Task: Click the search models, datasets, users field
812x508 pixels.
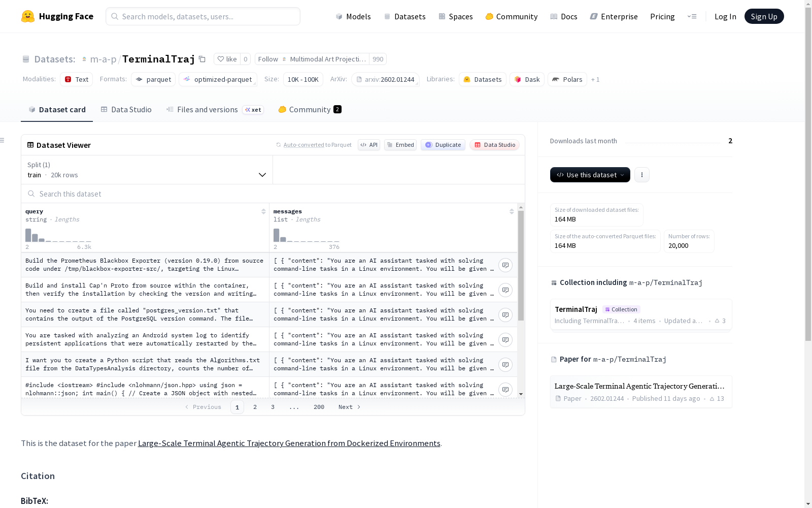Action: 203,16
